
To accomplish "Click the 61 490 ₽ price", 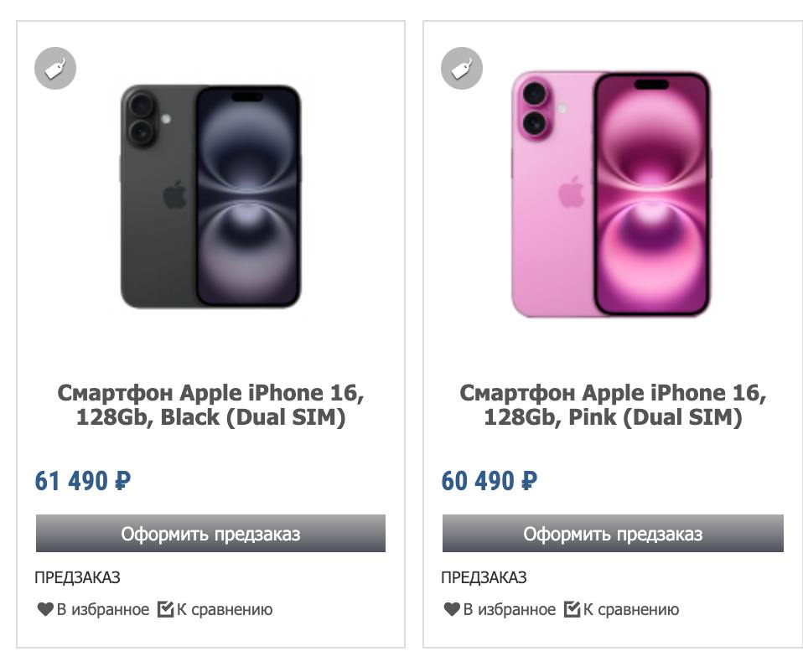I will pos(83,481).
